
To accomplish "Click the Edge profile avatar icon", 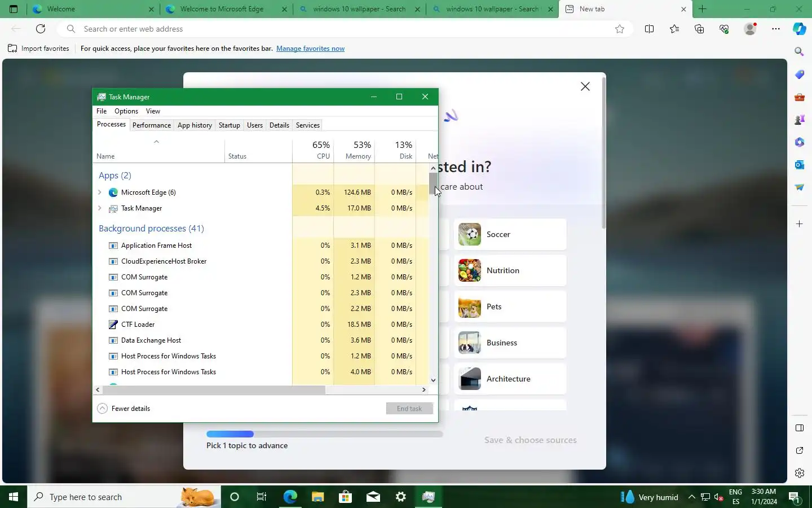I will (x=750, y=29).
